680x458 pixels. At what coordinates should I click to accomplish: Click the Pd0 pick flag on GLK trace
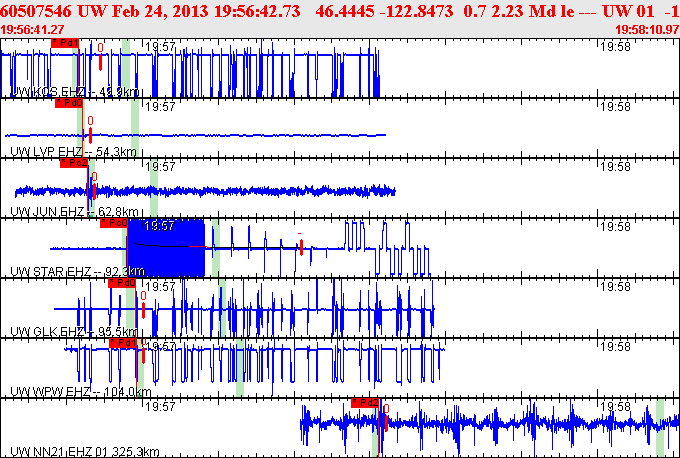(x=122, y=283)
